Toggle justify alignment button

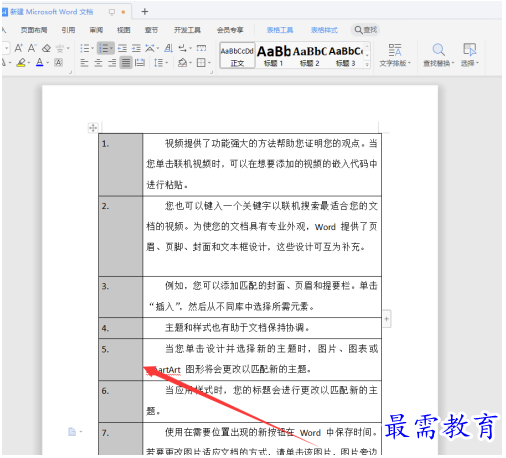[126, 63]
